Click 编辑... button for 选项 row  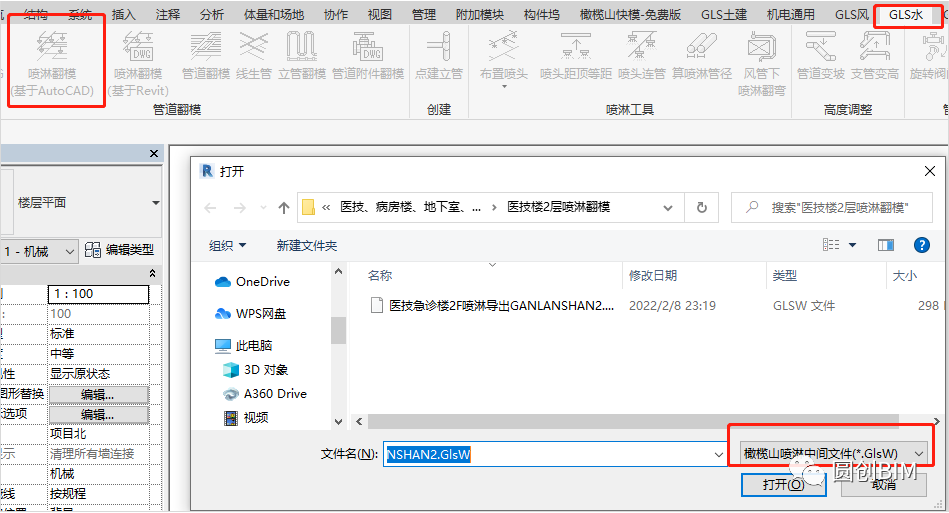[98, 414]
